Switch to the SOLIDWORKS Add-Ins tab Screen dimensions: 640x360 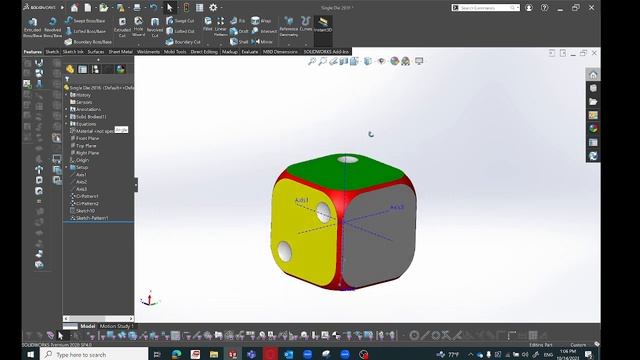(326, 52)
